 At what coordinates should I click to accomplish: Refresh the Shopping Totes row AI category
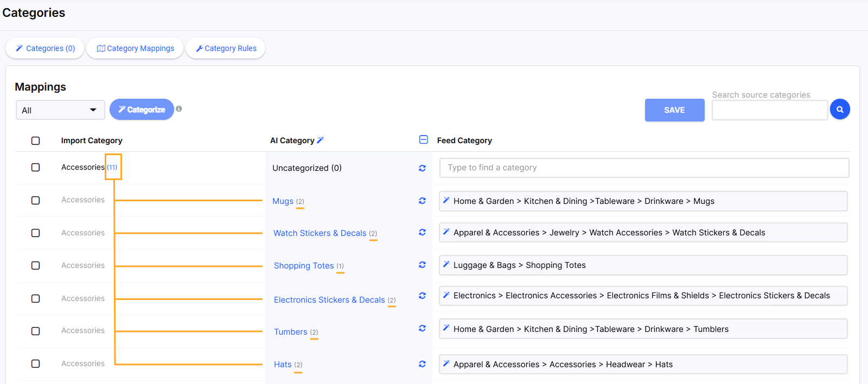[422, 265]
